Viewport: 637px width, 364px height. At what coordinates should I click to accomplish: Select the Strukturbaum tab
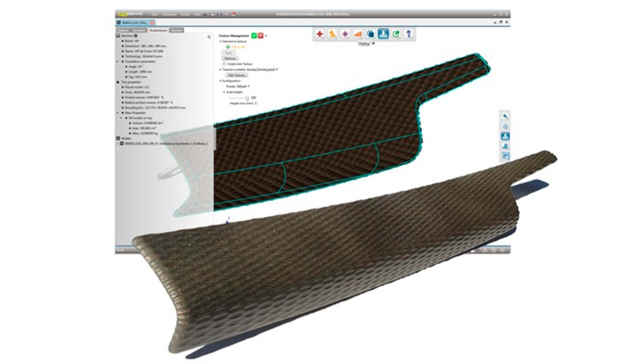coord(158,30)
